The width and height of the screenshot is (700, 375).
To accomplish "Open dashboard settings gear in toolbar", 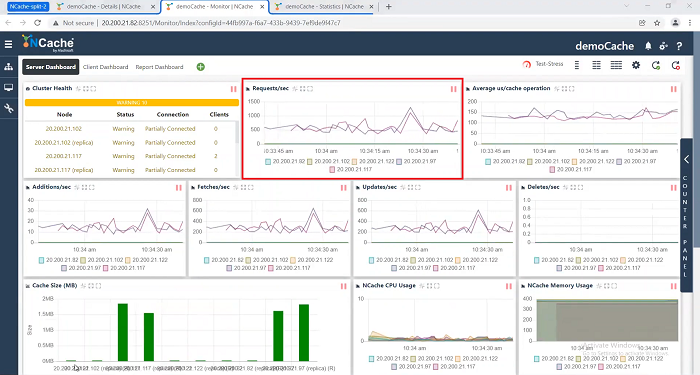I will [636, 65].
